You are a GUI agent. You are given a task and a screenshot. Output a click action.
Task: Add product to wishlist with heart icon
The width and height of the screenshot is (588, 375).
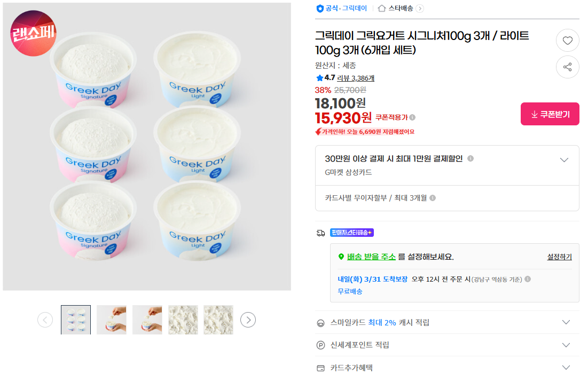click(568, 41)
